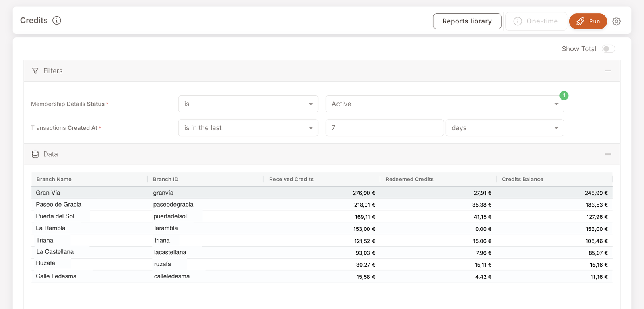Click the number field containing 7
Viewport: 644px width, 309px height.
tap(384, 128)
